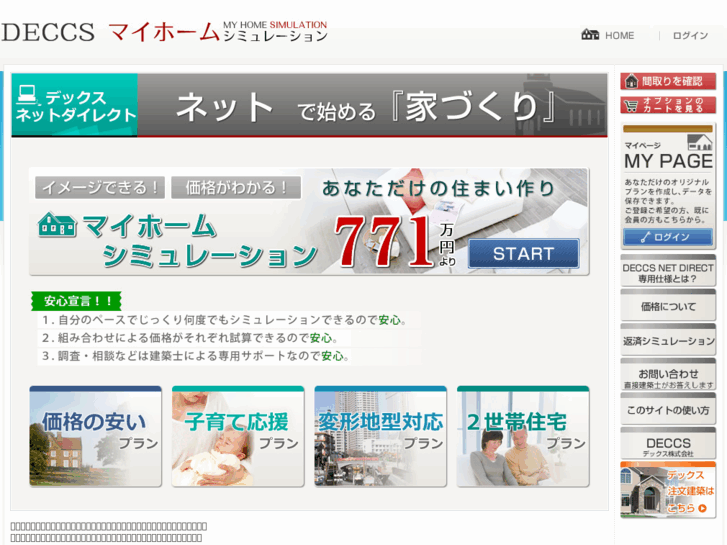Click the あなただけの住まい作り heading
Screen dimensions: 727x545
(x=438, y=189)
